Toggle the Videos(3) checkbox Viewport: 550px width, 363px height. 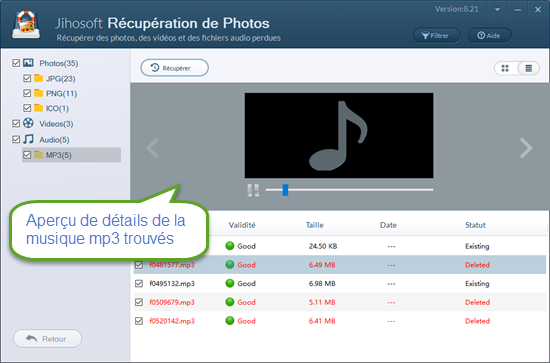click(x=16, y=123)
